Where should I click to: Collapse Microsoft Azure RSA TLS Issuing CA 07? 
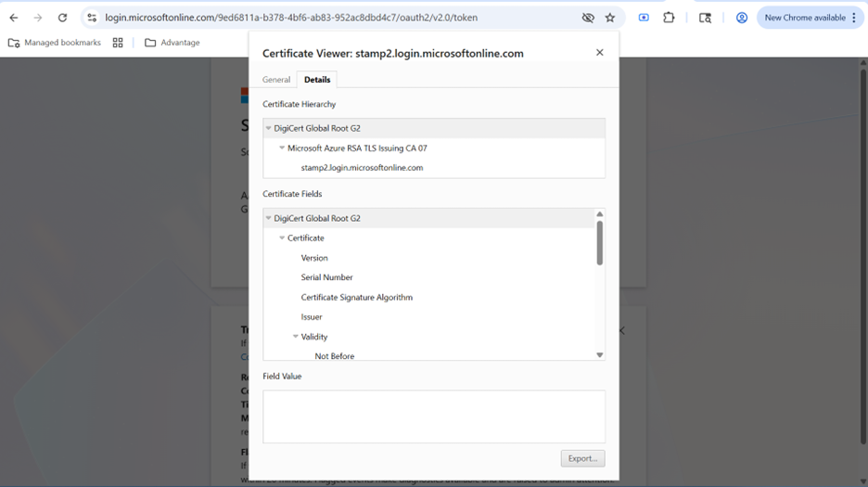coord(282,147)
